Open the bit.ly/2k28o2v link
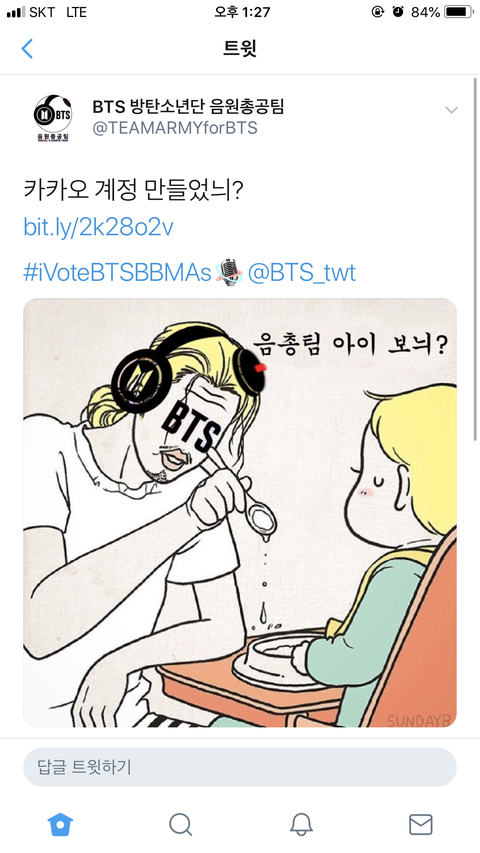This screenshot has width=480, height=853. (98, 227)
